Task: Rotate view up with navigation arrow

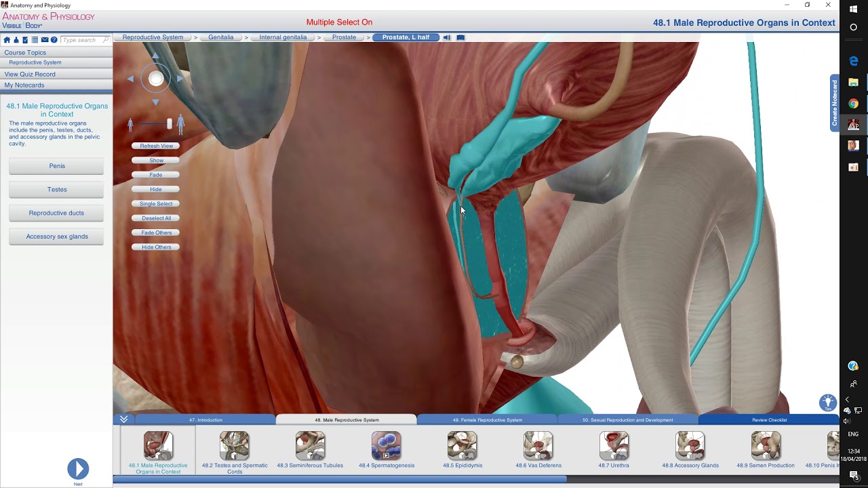Action: click(x=155, y=56)
